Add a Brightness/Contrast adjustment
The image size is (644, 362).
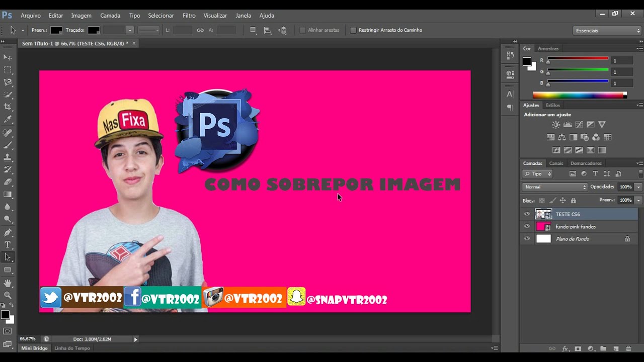[555, 124]
